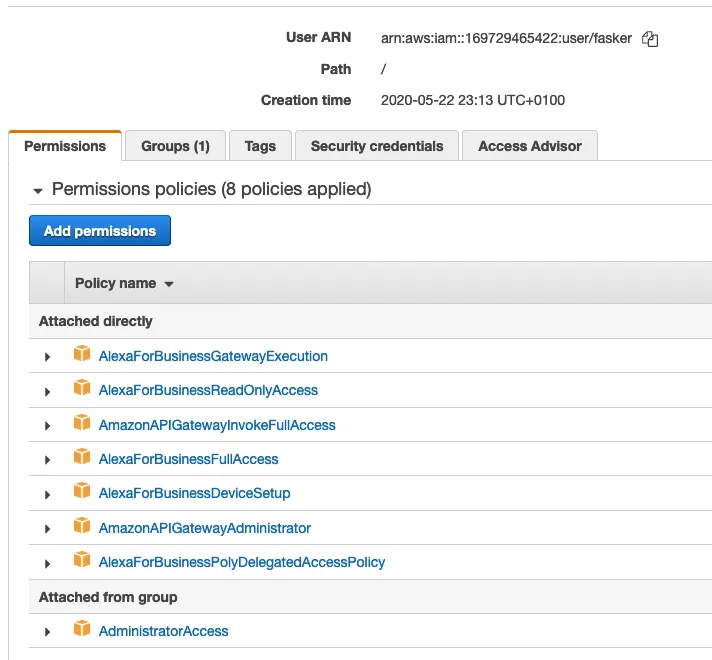Expand the AmazonAPIGatewayAdministrator policy details

(x=47, y=529)
